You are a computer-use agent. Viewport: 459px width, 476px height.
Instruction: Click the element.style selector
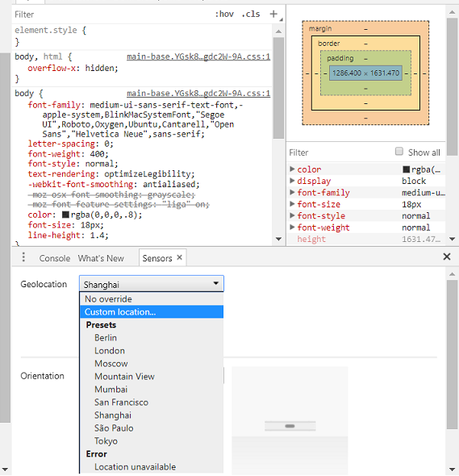coord(45,30)
